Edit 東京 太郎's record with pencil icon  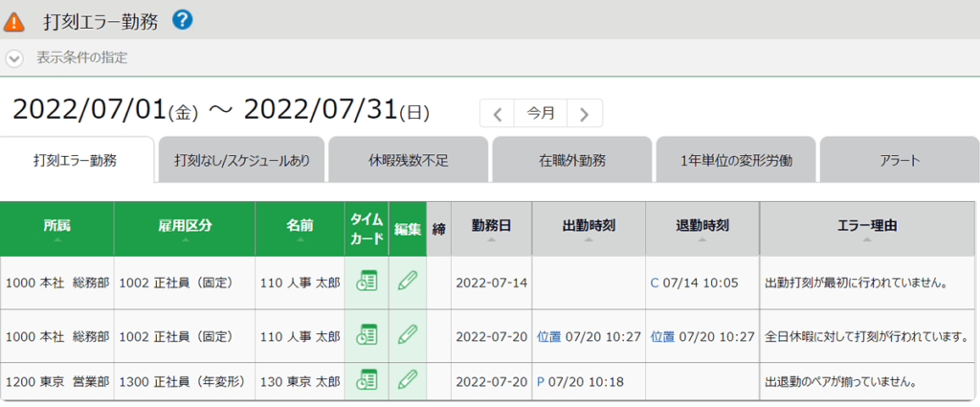pos(408,380)
